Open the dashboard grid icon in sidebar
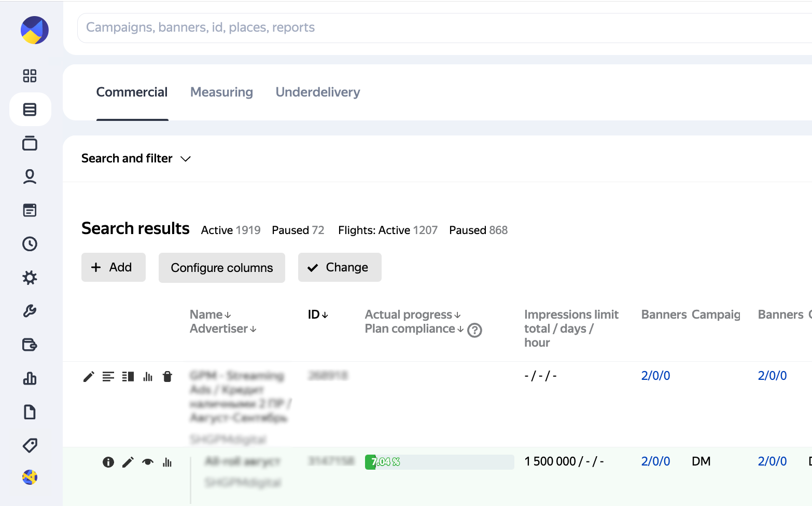Image resolution: width=812 pixels, height=506 pixels. click(x=30, y=76)
